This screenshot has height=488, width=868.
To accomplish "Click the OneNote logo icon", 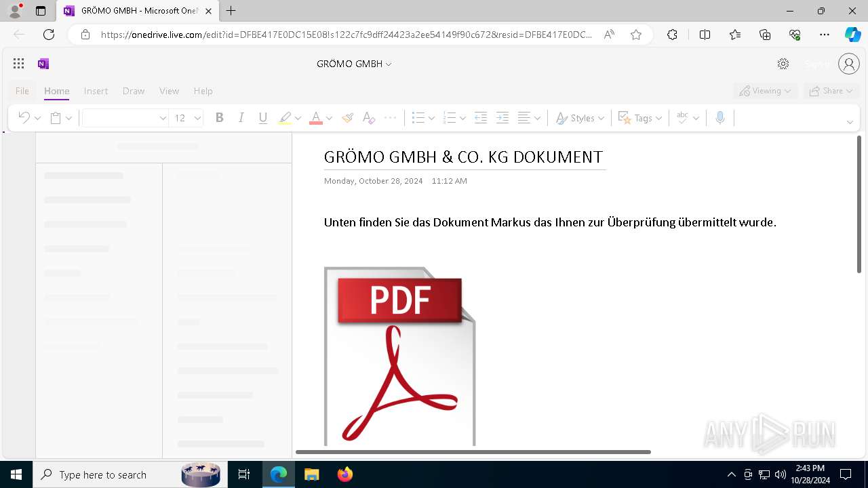I will pyautogui.click(x=43, y=64).
